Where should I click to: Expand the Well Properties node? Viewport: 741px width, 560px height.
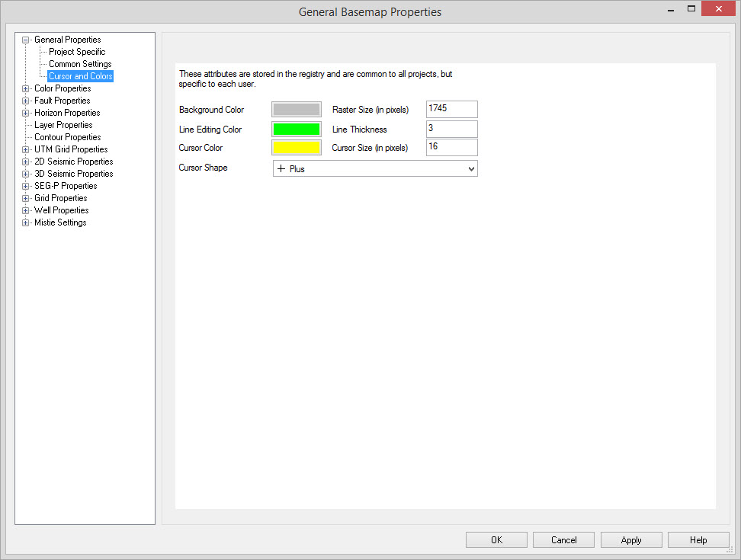26,210
